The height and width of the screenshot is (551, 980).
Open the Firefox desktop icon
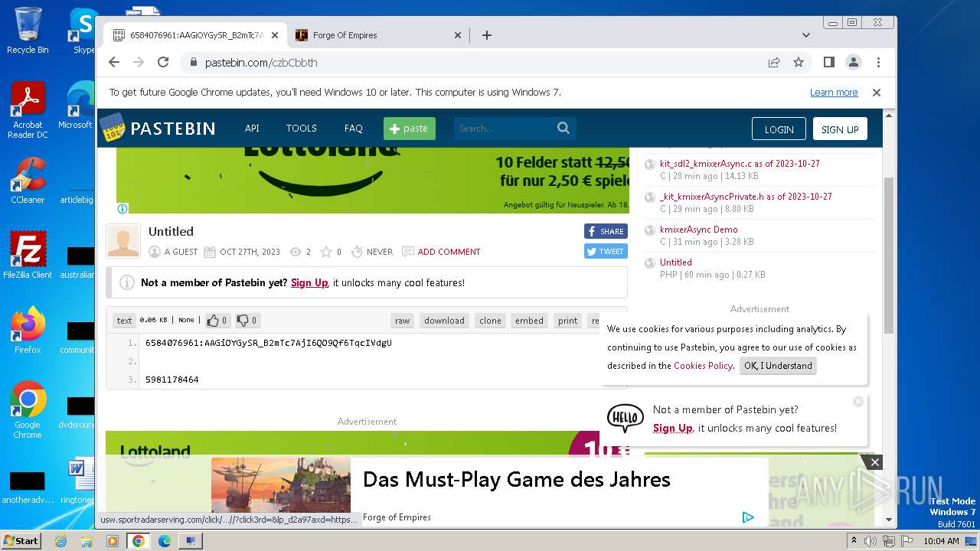28,331
